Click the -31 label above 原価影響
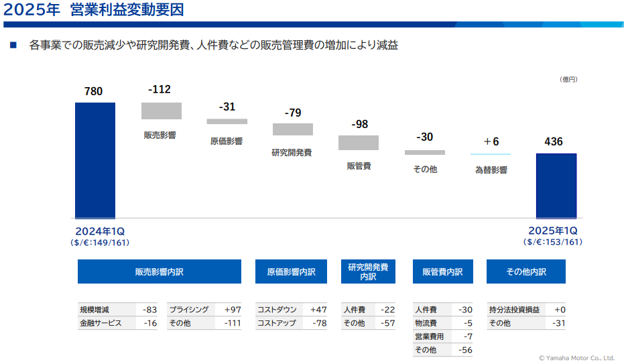Viewport: 624px width, 364px height. coord(227,107)
